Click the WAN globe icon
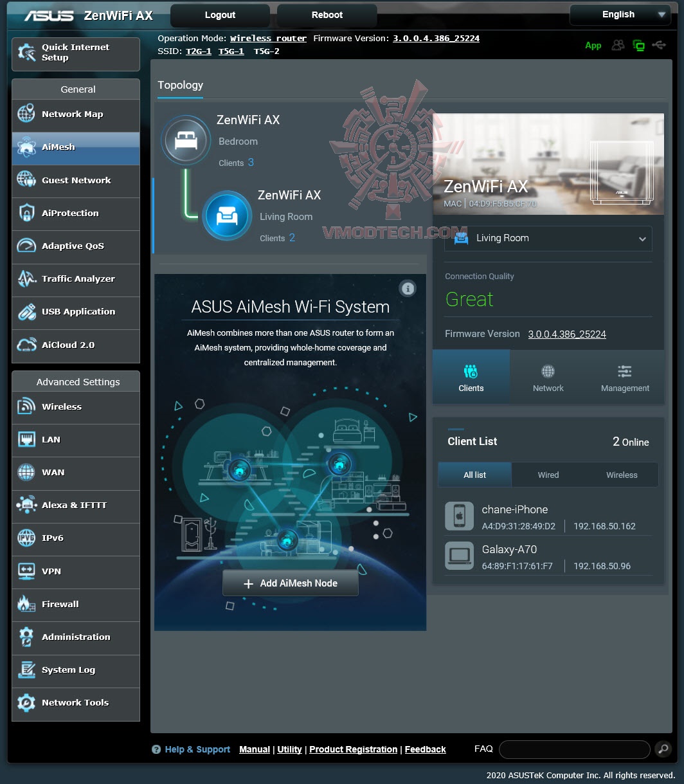The image size is (684, 784). pyautogui.click(x=26, y=472)
